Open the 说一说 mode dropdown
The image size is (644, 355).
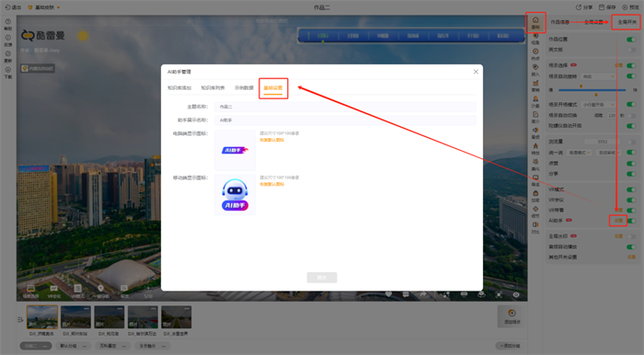(579, 153)
